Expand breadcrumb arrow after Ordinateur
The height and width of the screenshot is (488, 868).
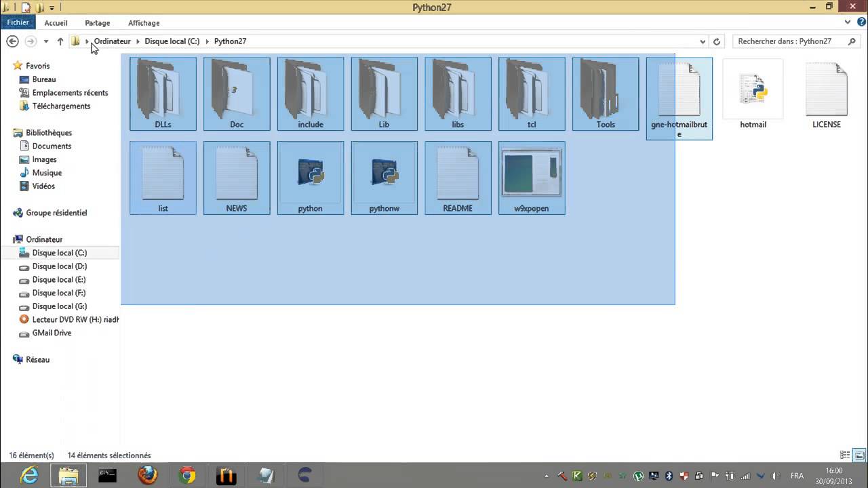click(138, 41)
